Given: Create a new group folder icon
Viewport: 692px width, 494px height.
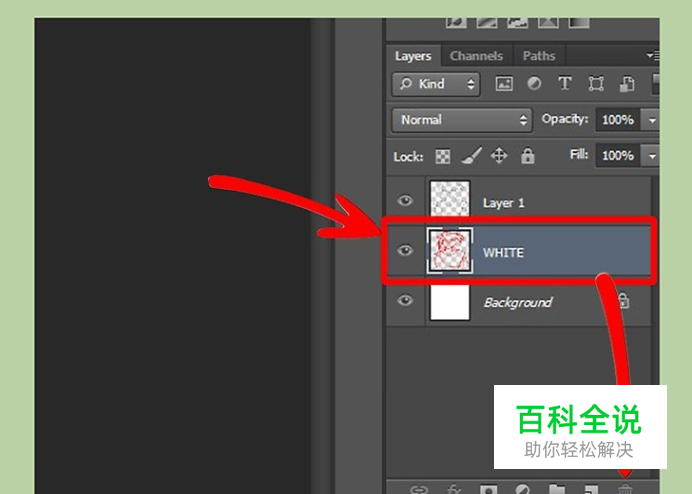Looking at the screenshot, I should (557, 489).
